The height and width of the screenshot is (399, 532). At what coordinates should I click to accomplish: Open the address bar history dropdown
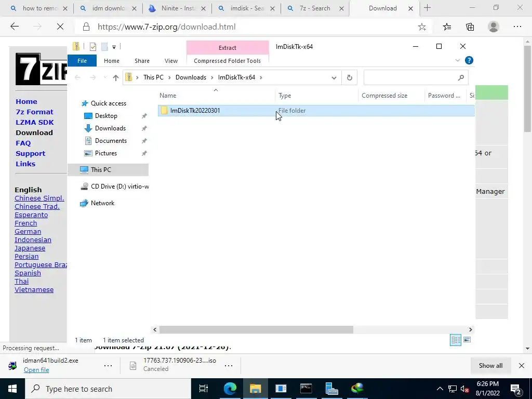334,78
